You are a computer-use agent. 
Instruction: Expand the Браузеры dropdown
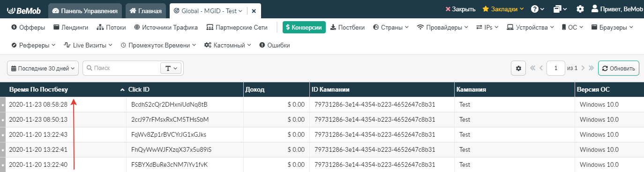pyautogui.click(x=613, y=27)
